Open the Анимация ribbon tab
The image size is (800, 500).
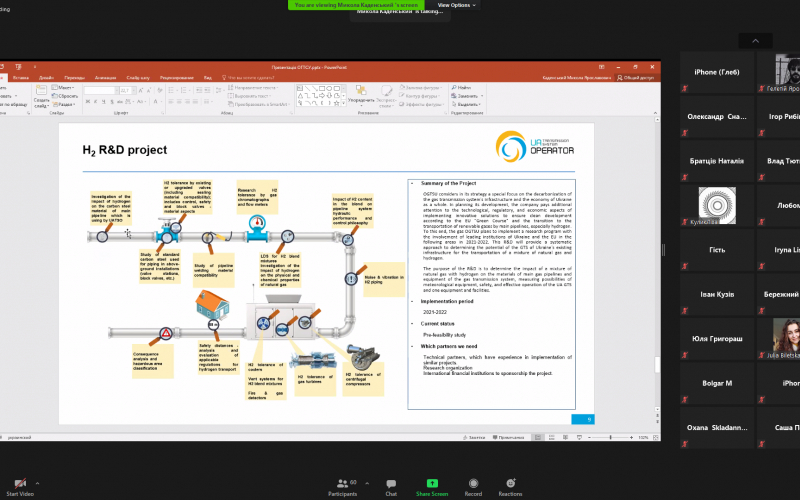point(105,78)
